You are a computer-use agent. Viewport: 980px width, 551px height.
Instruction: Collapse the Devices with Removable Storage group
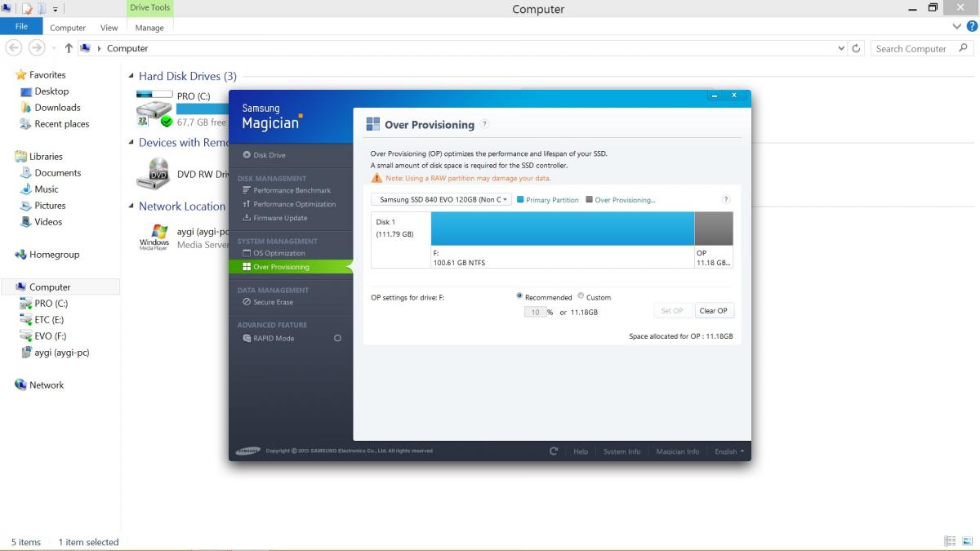131,142
